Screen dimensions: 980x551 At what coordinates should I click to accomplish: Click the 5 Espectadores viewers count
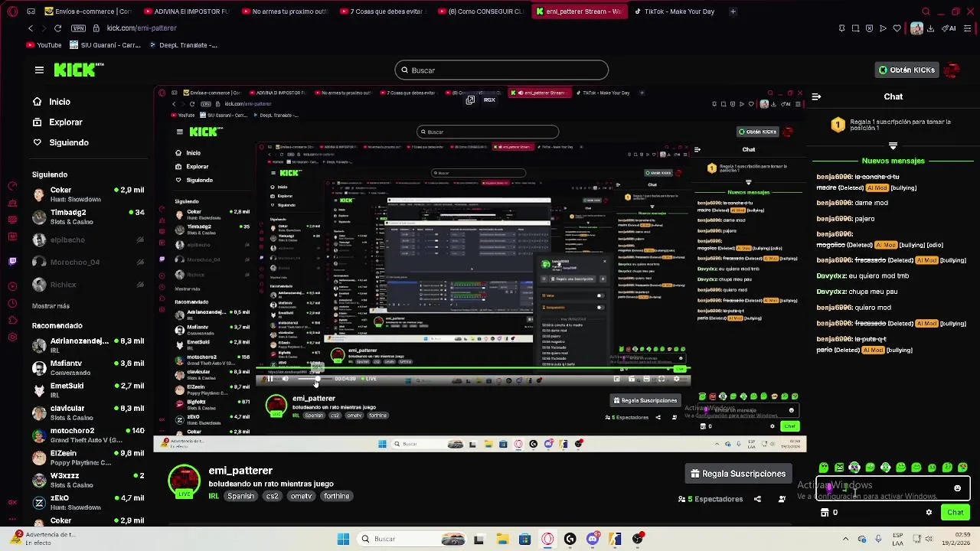coord(710,499)
